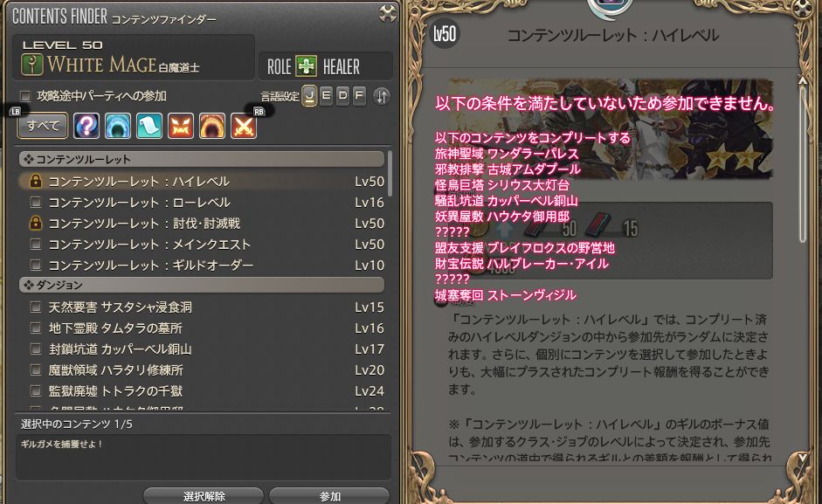Choose the crossed swords PvP filter icon

coord(244,126)
